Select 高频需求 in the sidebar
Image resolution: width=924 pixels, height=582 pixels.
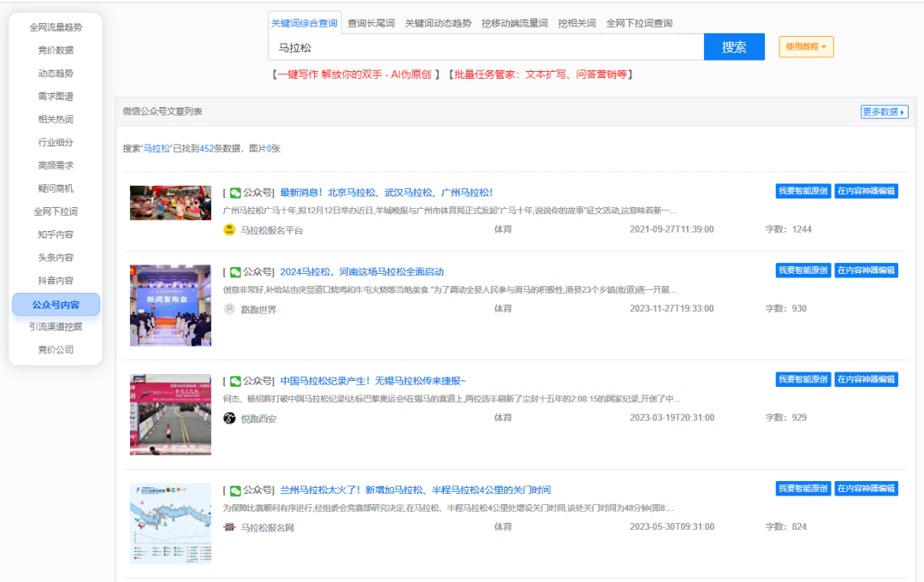(56, 165)
